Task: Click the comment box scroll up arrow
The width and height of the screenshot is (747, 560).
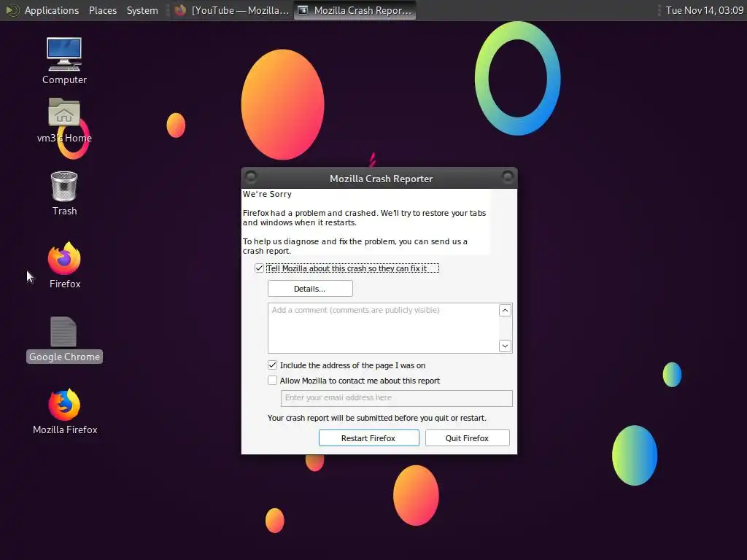Action: (x=505, y=311)
